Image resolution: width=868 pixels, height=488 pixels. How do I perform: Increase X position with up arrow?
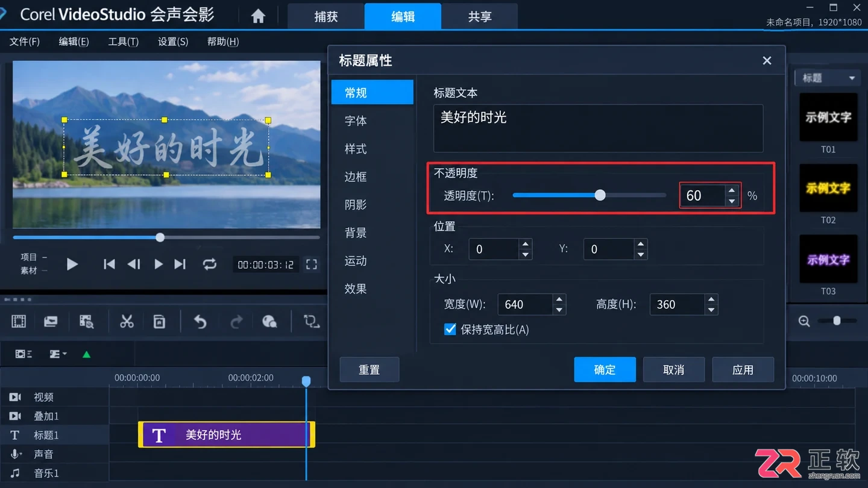pyautogui.click(x=526, y=243)
